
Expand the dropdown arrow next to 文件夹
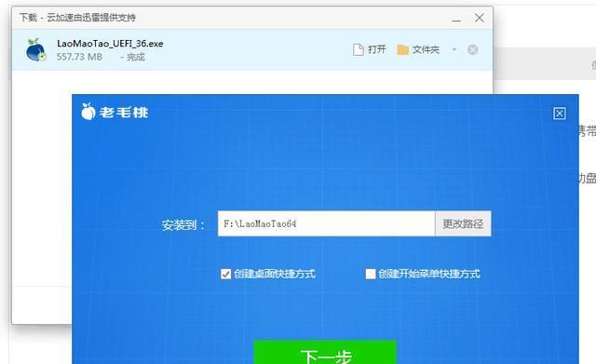click(x=454, y=49)
